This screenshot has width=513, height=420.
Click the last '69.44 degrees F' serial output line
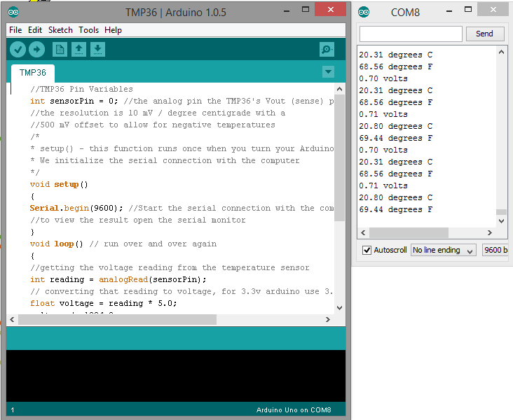[x=395, y=209]
